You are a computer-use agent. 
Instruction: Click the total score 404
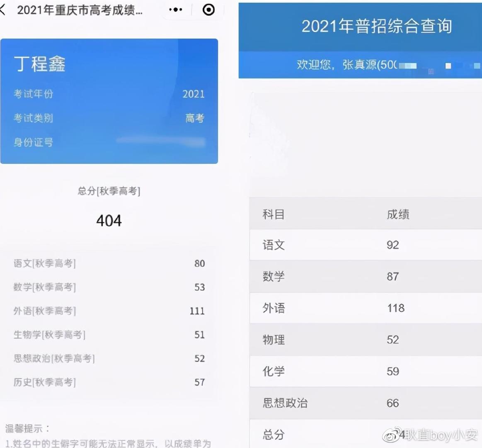(x=109, y=221)
